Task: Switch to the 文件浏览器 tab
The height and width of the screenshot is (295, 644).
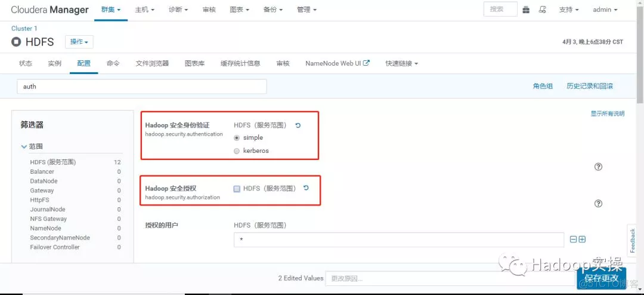Action: 152,63
